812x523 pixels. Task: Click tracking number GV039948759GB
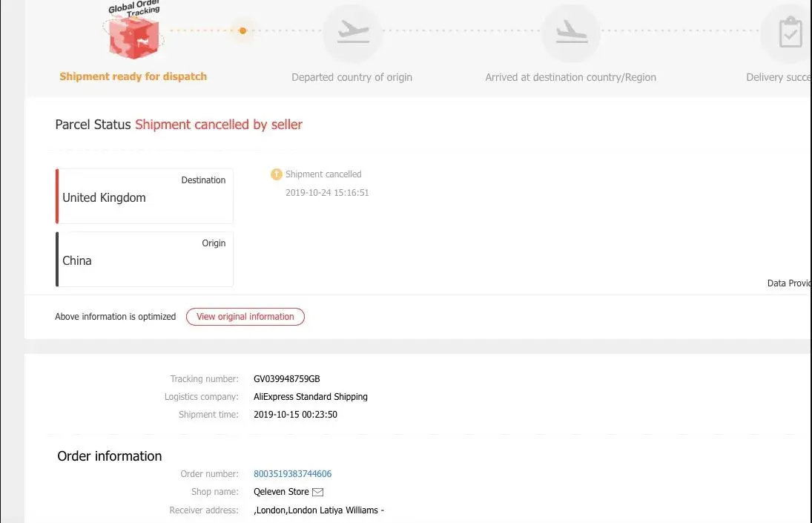click(x=286, y=379)
